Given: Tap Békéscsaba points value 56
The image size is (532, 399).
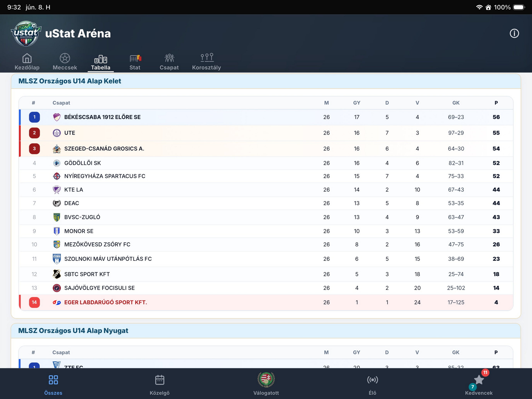Looking at the screenshot, I should click(496, 117).
